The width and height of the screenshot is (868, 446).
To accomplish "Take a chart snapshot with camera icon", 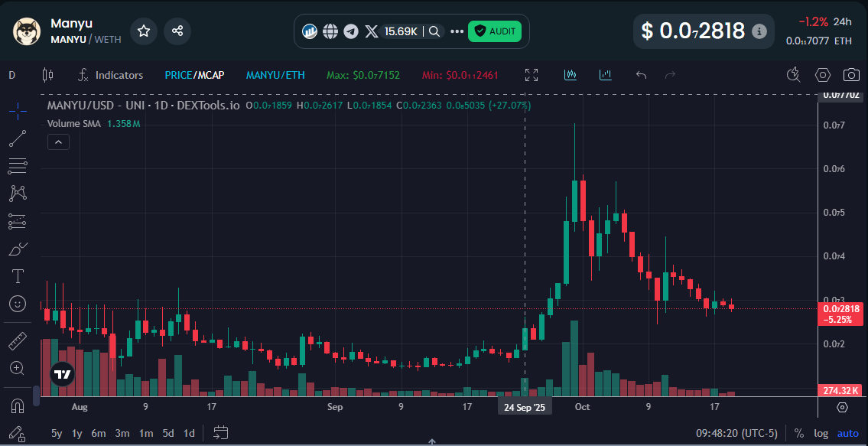I will click(x=851, y=75).
